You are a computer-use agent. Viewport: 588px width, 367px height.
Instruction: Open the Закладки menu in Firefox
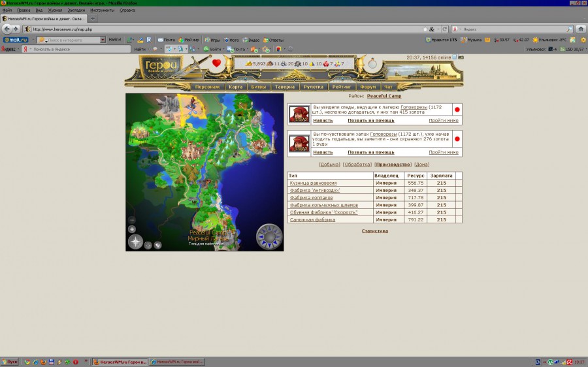(x=76, y=10)
